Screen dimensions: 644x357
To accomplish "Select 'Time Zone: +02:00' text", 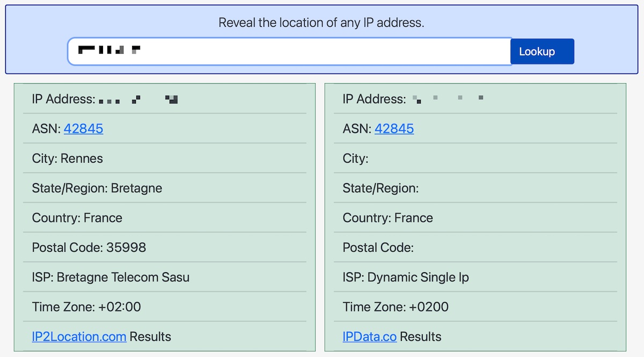I will pyautogui.click(x=86, y=307).
